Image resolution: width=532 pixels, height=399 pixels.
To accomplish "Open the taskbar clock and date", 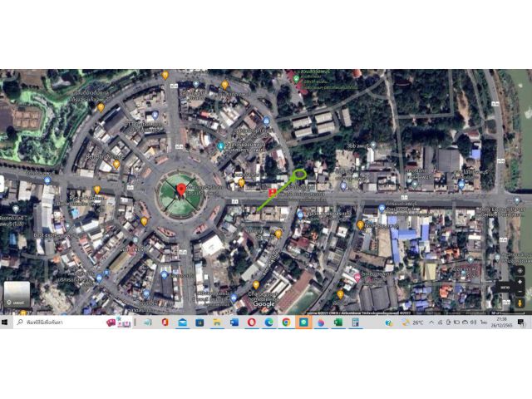I will [501, 323].
